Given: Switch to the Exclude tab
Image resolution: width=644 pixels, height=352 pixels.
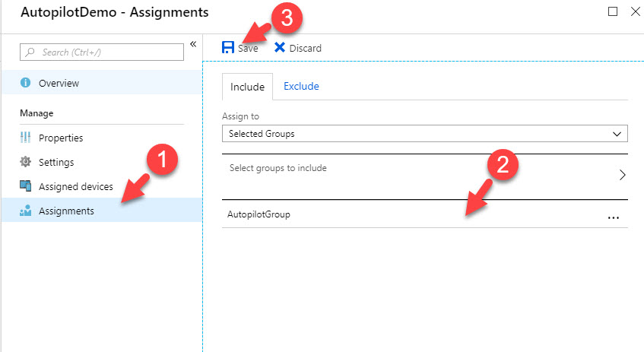Looking at the screenshot, I should pyautogui.click(x=301, y=86).
